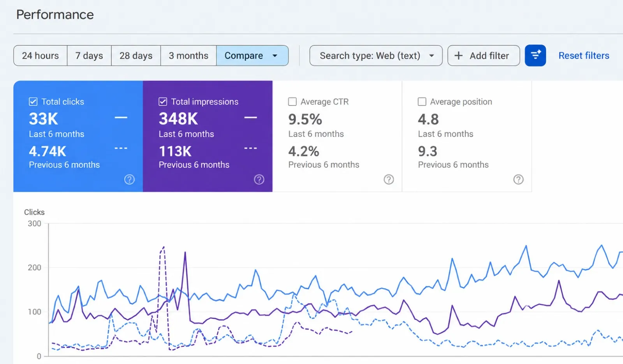This screenshot has width=623, height=364.
Task: Click the plus icon in Add filter
Action: [x=459, y=56]
